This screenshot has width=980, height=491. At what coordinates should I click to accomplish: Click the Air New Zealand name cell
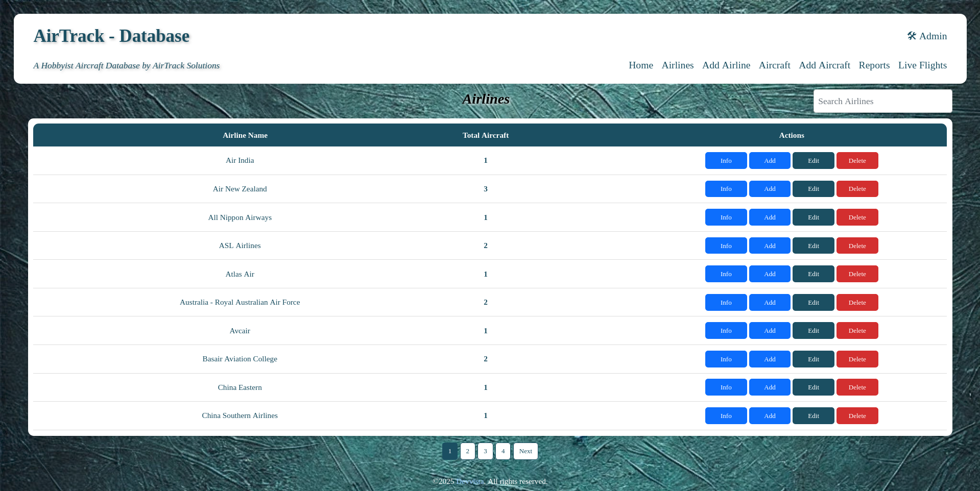click(x=240, y=189)
